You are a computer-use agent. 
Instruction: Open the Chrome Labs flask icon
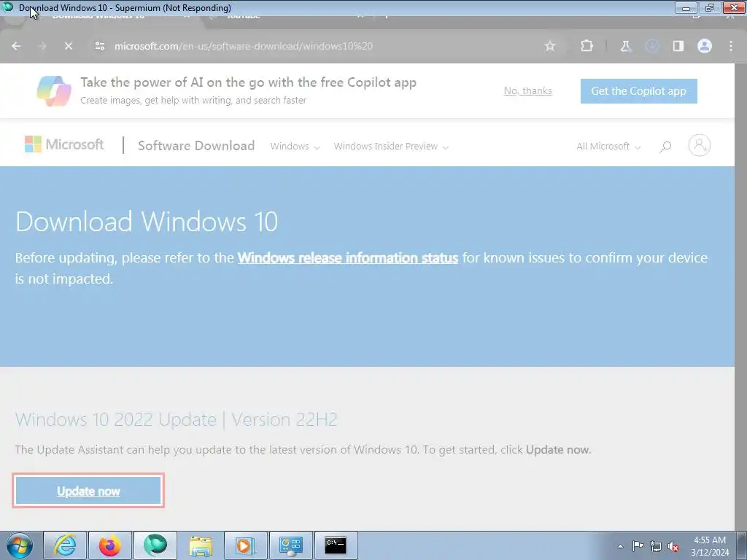(x=625, y=46)
